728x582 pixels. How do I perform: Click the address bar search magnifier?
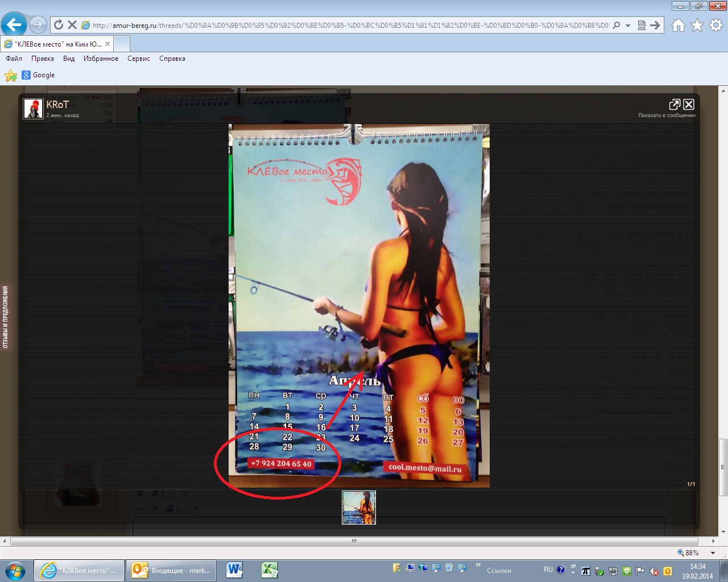point(617,25)
